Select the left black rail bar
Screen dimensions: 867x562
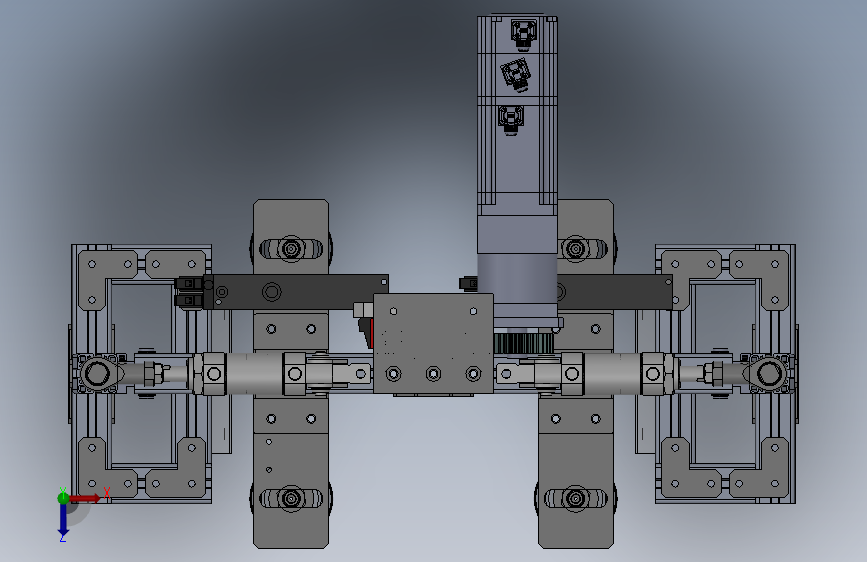pyautogui.click(x=296, y=292)
